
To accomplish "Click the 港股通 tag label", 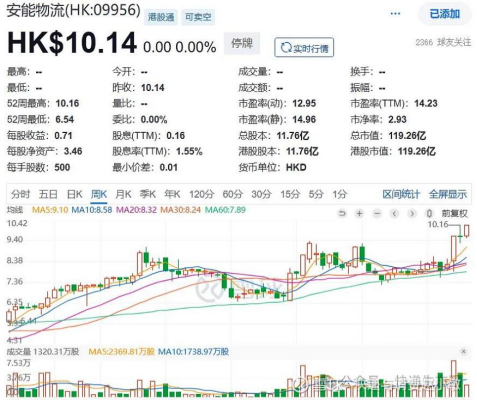I will pyautogui.click(x=161, y=17).
